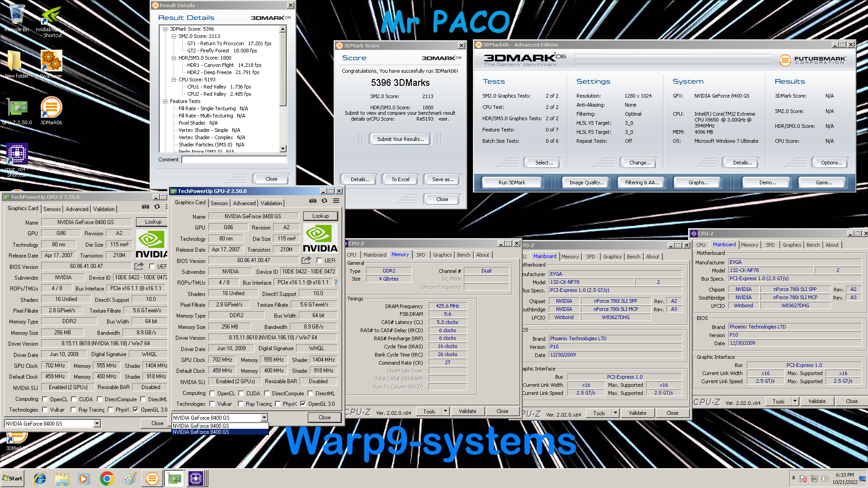Viewport: 868px width, 488px height.
Task: Open Recycle Bin desktop icon
Action: tap(17, 18)
